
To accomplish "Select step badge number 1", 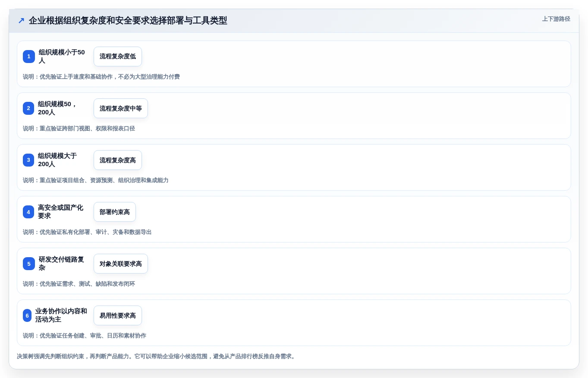I will coord(29,57).
